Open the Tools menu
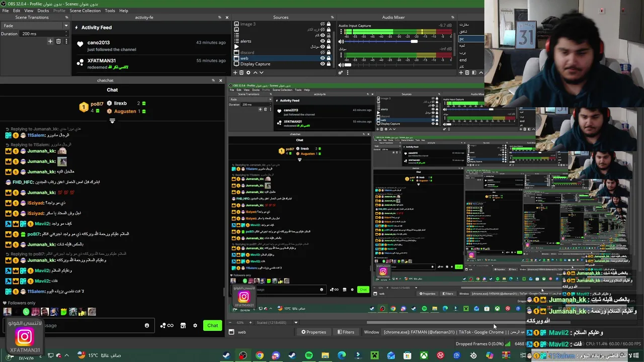 (x=110, y=11)
